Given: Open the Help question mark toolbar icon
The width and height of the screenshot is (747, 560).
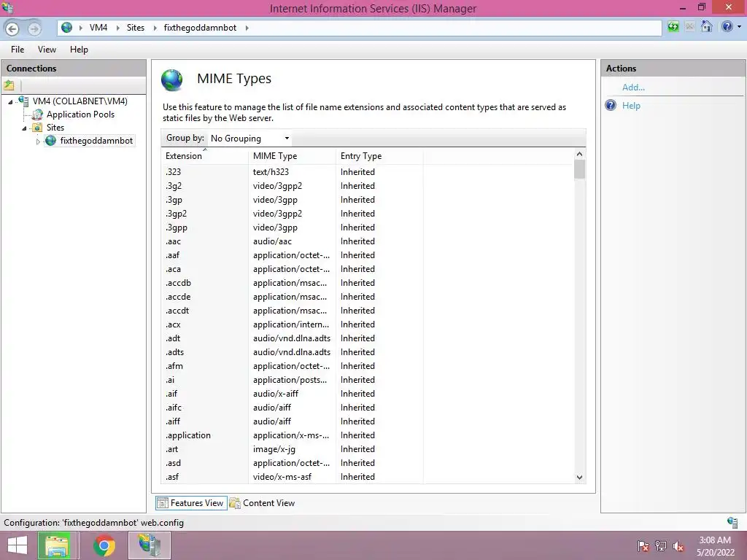Looking at the screenshot, I should click(x=727, y=27).
